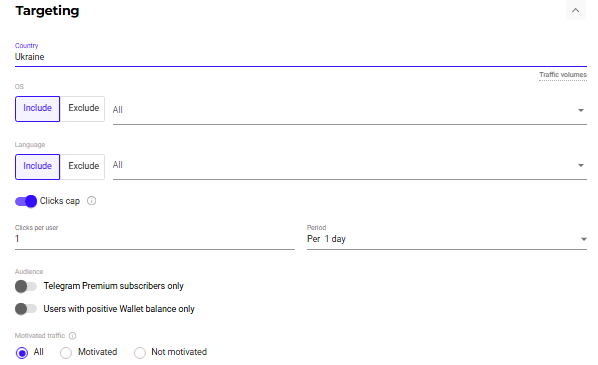Choose Include for Language
This screenshot has width=598, height=365.
click(37, 167)
